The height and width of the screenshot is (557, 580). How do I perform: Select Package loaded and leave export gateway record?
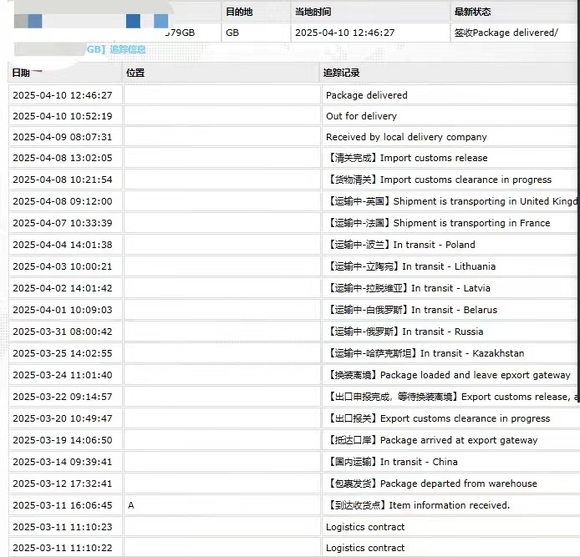tap(449, 375)
